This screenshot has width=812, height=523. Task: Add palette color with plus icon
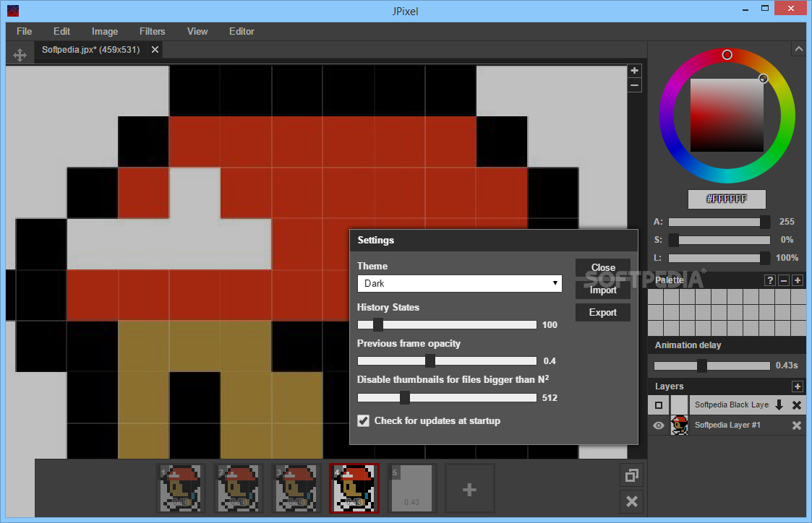(x=798, y=280)
